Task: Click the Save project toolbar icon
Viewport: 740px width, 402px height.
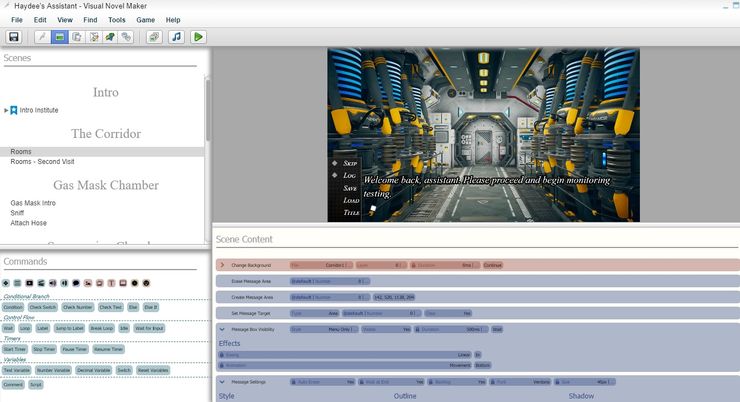Action: 14,37
